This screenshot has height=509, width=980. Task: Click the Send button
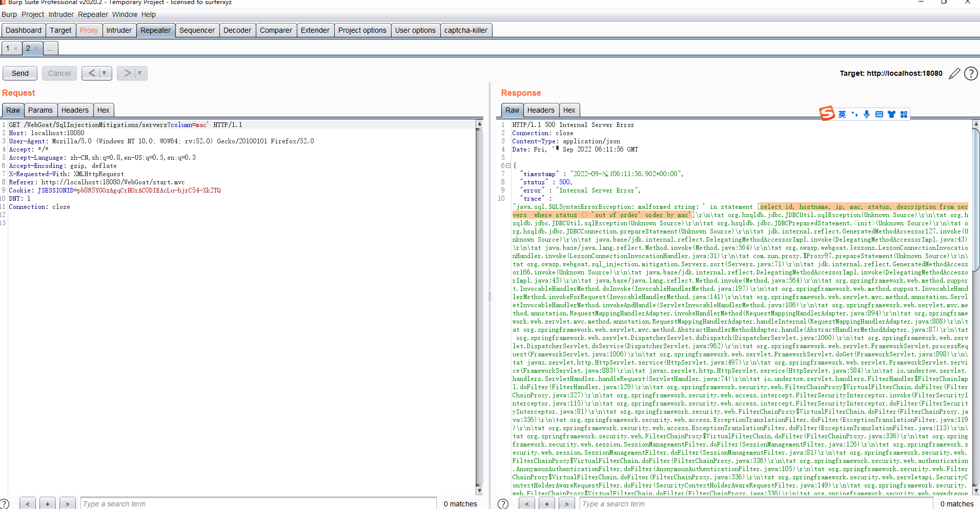point(20,73)
